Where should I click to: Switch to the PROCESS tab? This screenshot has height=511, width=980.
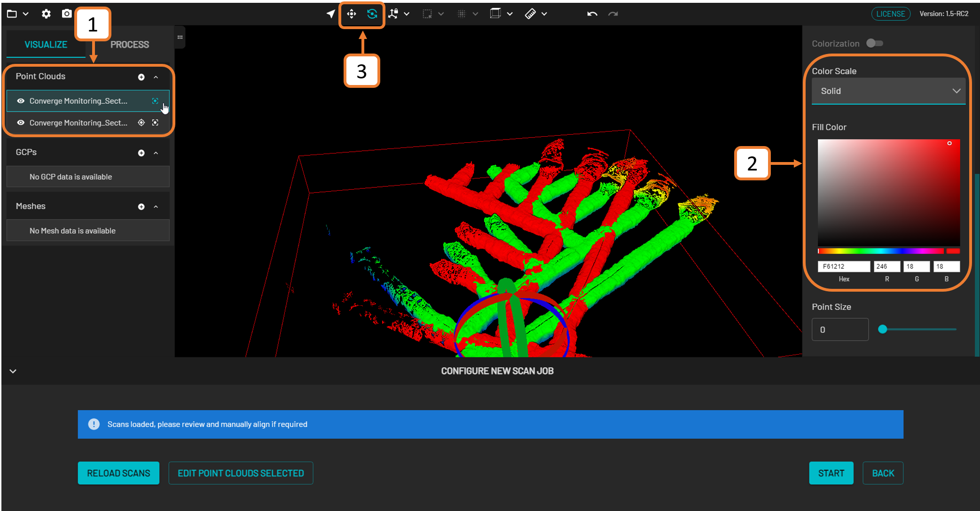click(130, 45)
